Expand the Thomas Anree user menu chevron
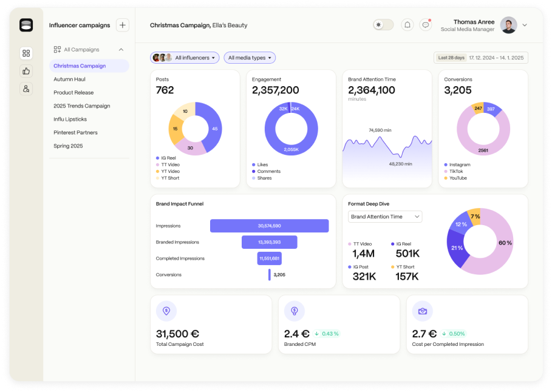This screenshot has height=392, width=552. (525, 25)
